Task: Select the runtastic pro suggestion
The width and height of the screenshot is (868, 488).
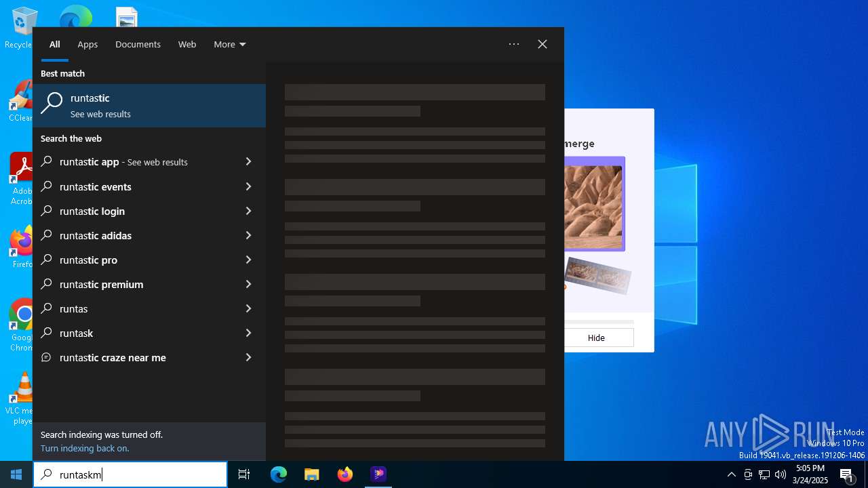Action: (x=136, y=260)
